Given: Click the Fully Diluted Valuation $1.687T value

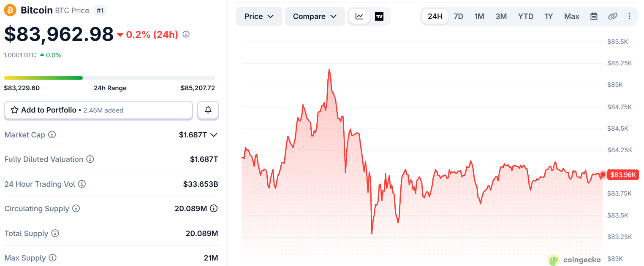Looking at the screenshot, I should pyautogui.click(x=204, y=159).
